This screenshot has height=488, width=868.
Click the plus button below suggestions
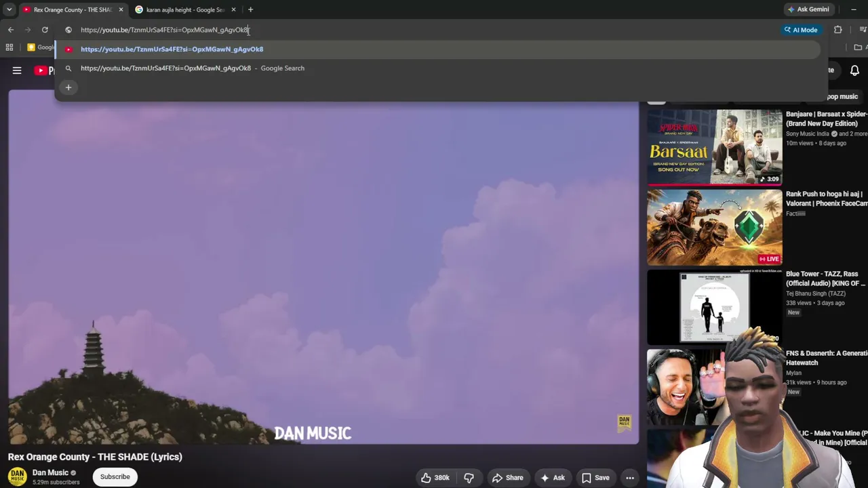coord(68,87)
